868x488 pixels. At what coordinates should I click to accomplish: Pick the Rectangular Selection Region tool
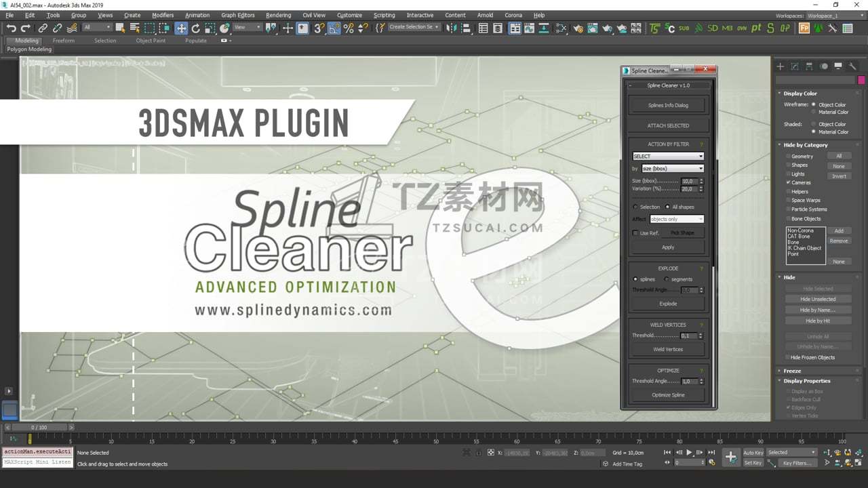tap(149, 28)
